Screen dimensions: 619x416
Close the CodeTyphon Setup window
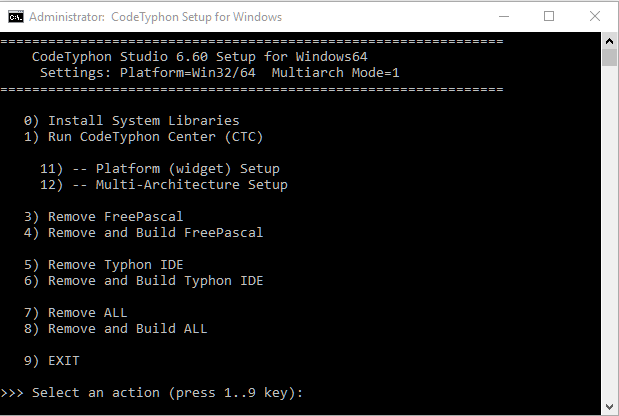pyautogui.click(x=595, y=17)
